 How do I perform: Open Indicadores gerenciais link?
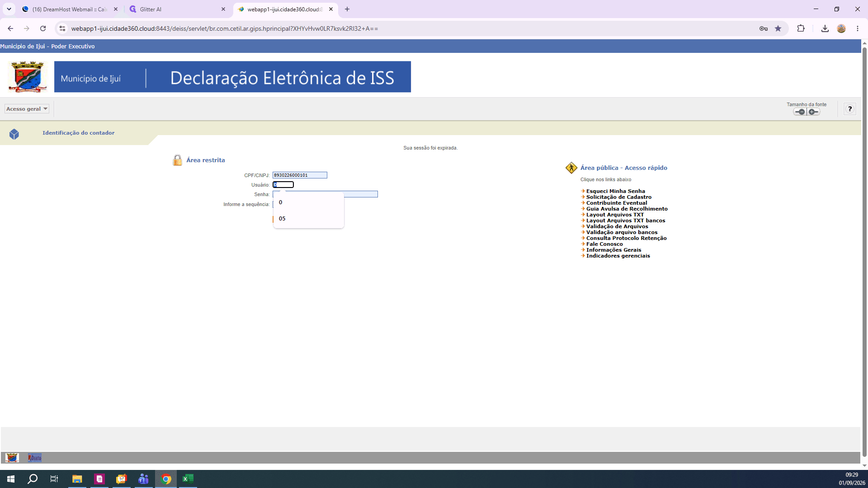[618, 256]
